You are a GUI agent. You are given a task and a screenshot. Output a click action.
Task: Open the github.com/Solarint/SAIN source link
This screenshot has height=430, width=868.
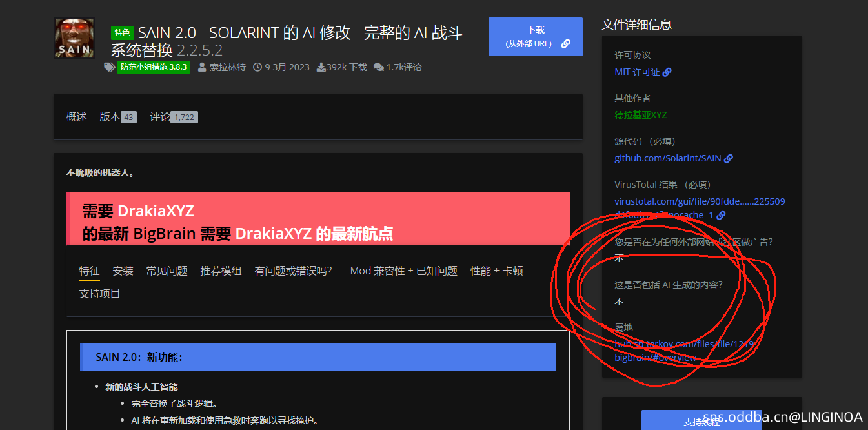click(667, 158)
